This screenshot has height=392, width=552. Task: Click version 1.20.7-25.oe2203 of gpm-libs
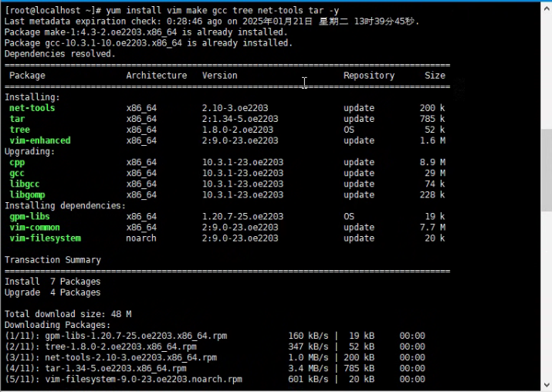[242, 216]
